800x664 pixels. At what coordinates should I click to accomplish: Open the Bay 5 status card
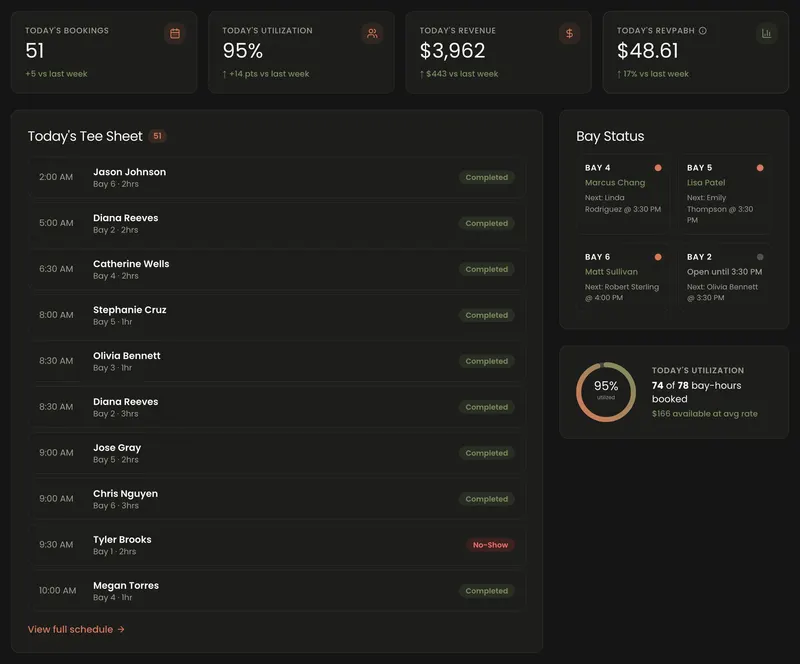point(724,194)
